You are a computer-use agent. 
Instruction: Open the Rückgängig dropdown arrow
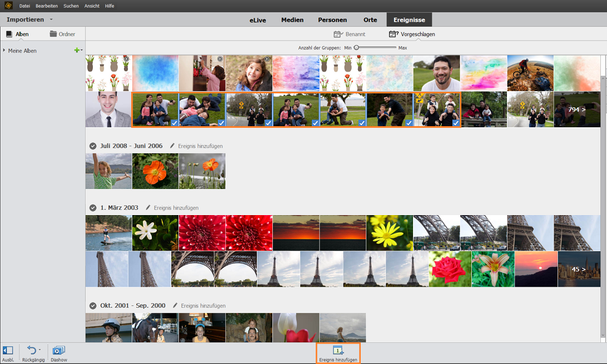click(39, 350)
